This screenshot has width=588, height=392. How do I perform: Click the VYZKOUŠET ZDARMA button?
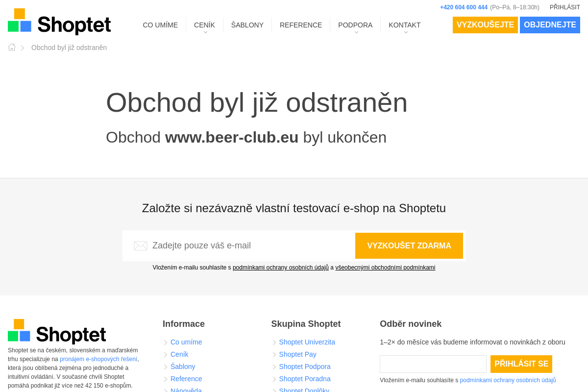coord(409,245)
